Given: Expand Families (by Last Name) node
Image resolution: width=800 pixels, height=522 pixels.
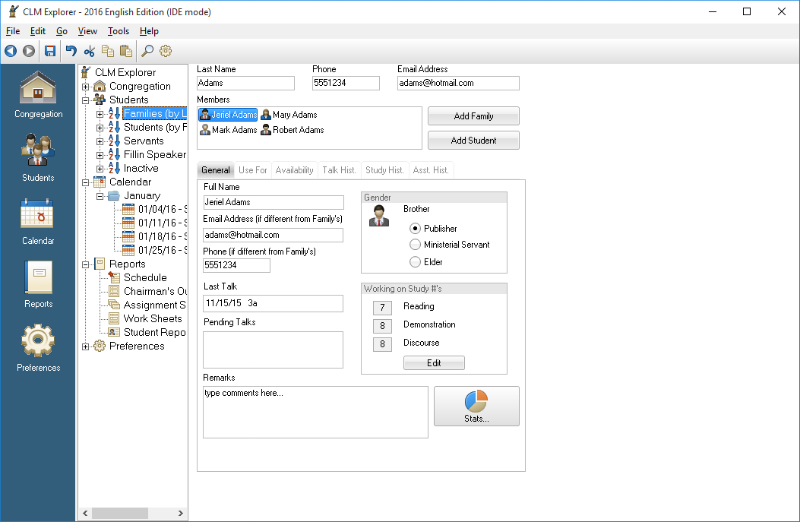Looking at the screenshot, I should (x=100, y=114).
